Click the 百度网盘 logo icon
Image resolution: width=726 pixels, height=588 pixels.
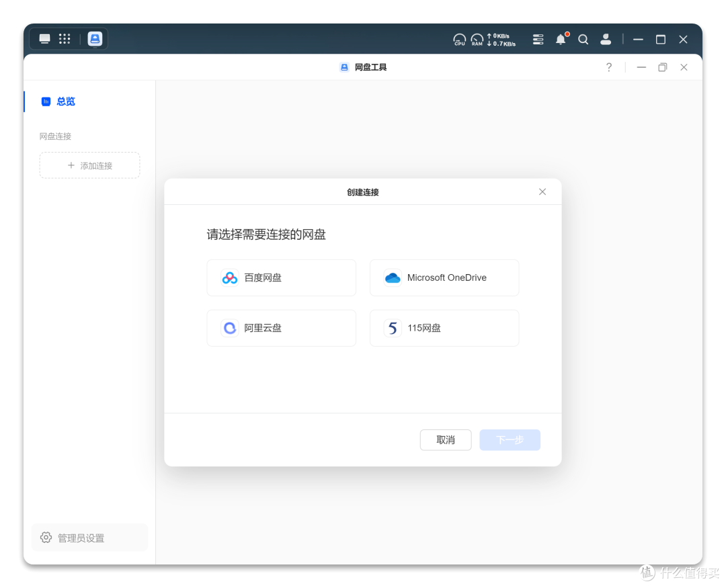point(230,278)
